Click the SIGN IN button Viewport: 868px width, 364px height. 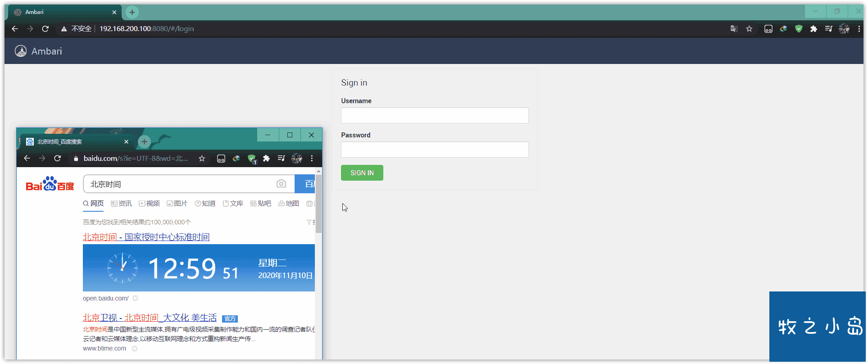362,173
